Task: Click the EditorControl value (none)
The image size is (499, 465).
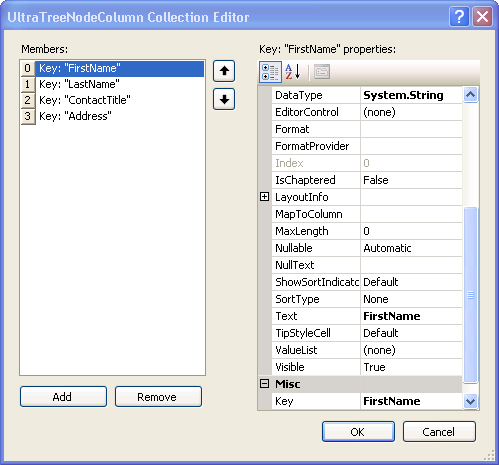Action: pyautogui.click(x=411, y=112)
